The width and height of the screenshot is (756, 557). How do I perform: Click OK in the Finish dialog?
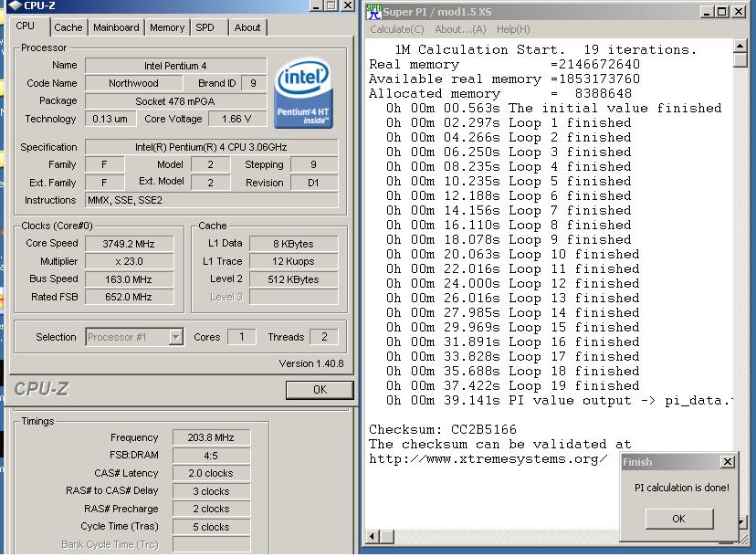click(x=679, y=519)
